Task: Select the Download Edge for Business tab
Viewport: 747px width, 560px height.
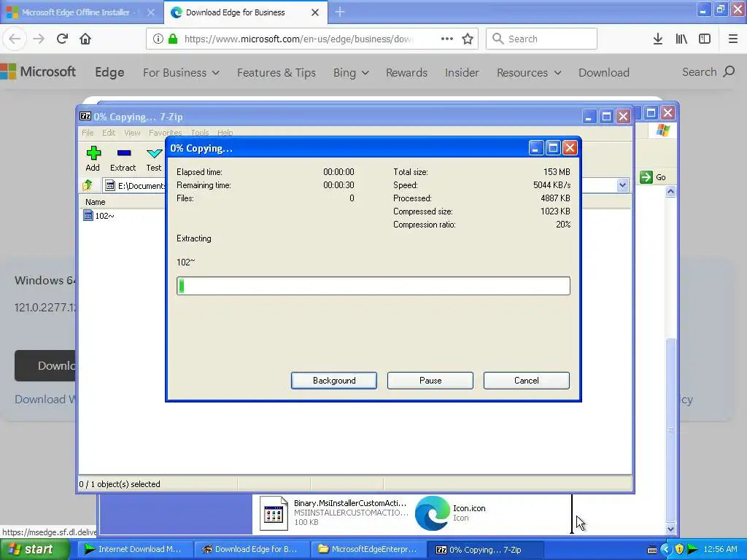Action: (x=236, y=12)
